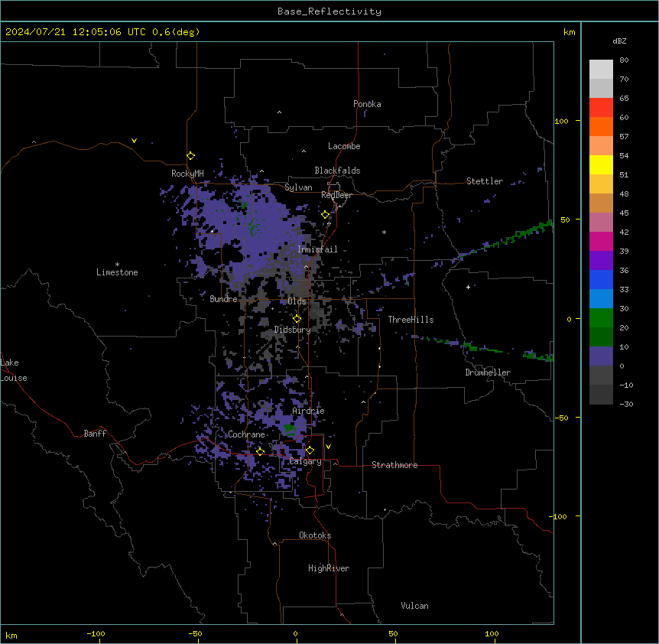Select the yellow diamond marker below Cochrane
659x644 pixels.
[x=260, y=451]
